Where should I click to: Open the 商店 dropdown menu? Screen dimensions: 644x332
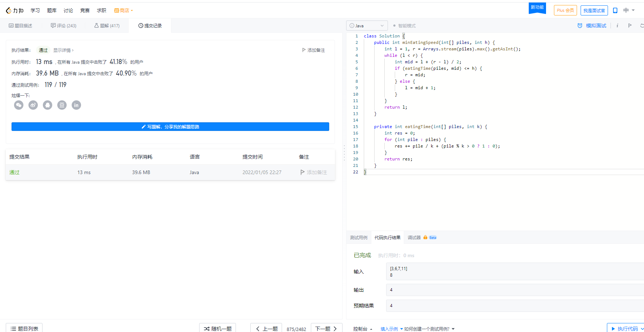tap(124, 10)
